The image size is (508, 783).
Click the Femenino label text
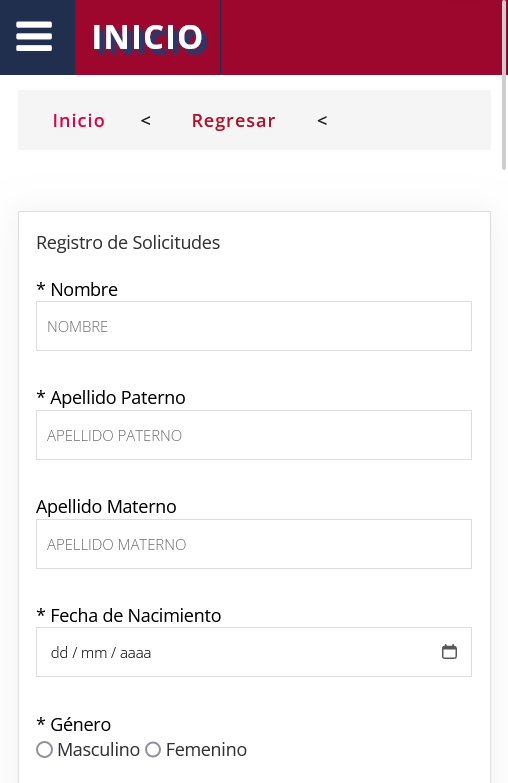pyautogui.click(x=206, y=750)
